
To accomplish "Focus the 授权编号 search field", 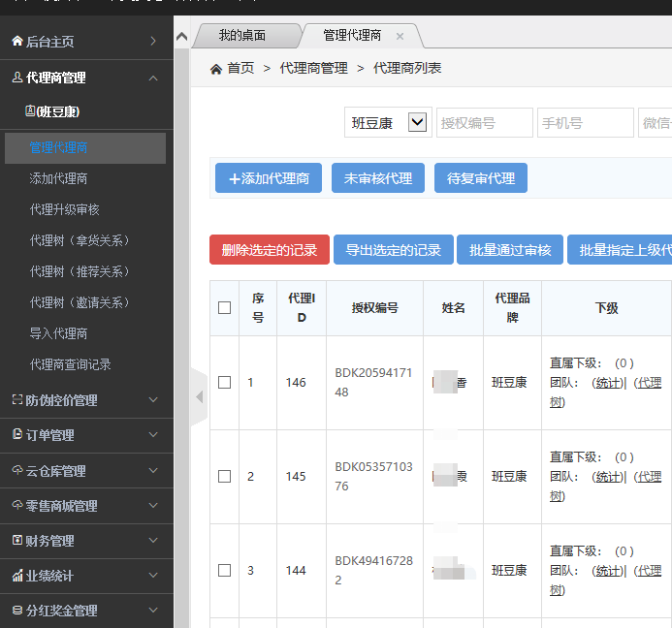I will point(485,122).
